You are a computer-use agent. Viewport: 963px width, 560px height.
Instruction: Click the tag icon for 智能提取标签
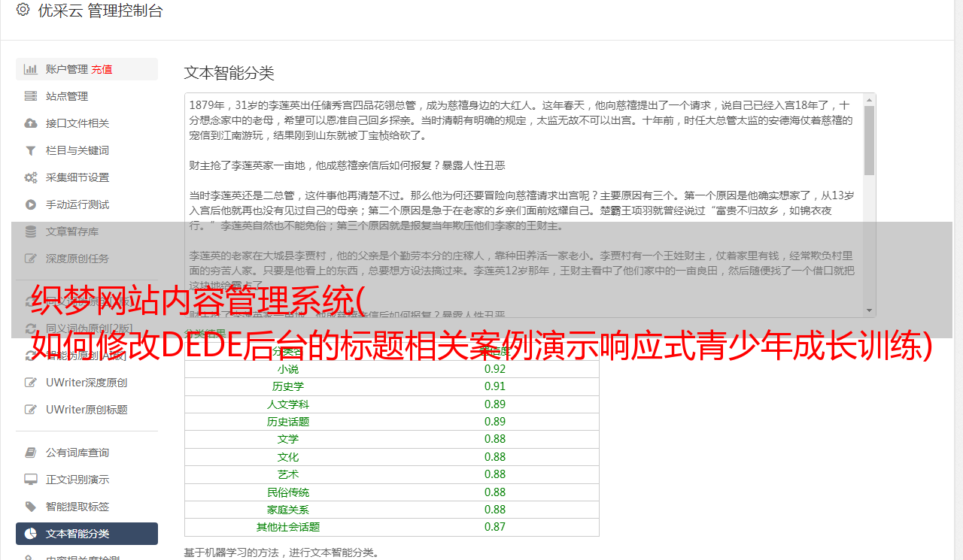(31, 507)
